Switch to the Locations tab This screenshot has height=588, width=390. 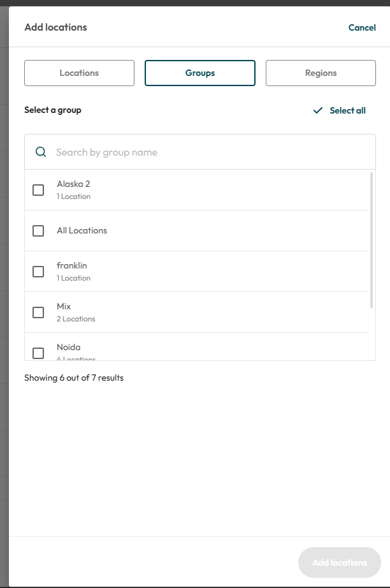[x=80, y=73]
